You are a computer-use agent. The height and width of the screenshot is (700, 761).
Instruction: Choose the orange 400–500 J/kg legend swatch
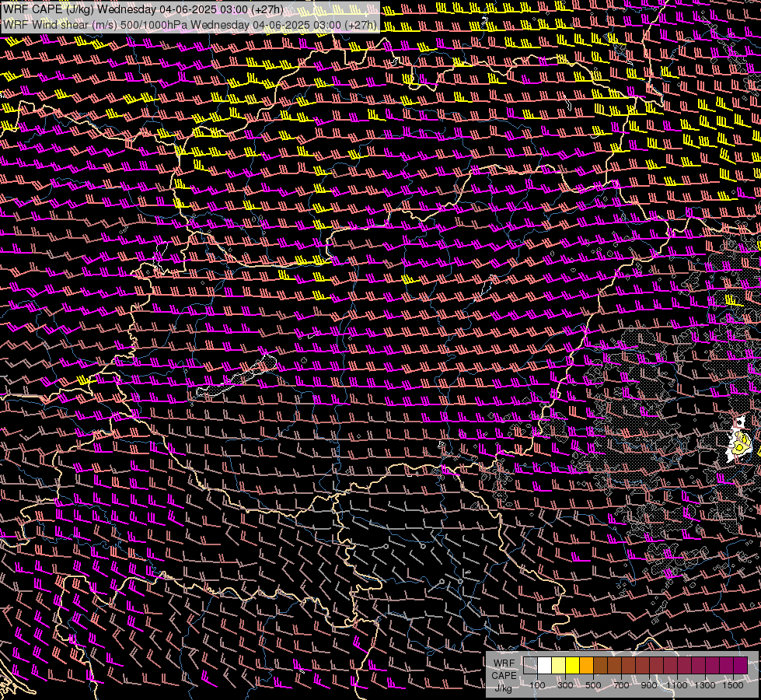coord(586,666)
